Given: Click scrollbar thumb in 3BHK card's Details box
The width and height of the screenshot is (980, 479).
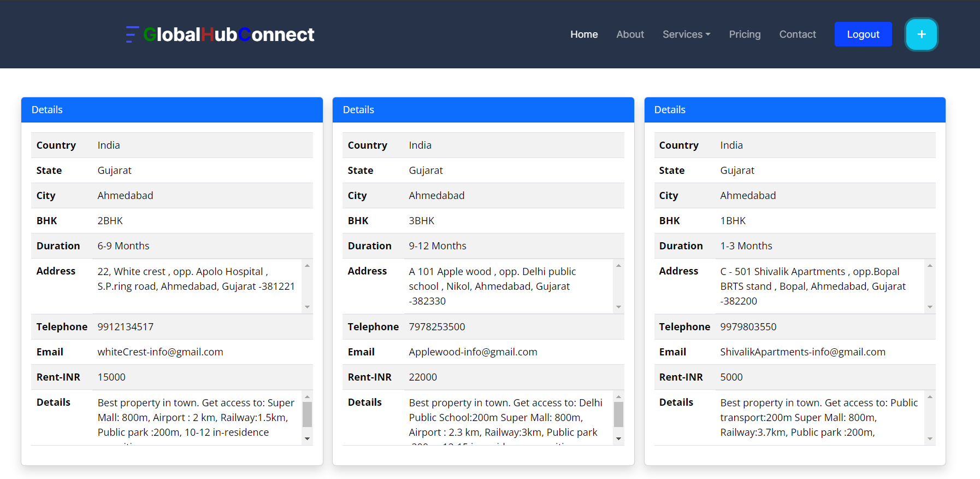Looking at the screenshot, I should click(618, 414).
